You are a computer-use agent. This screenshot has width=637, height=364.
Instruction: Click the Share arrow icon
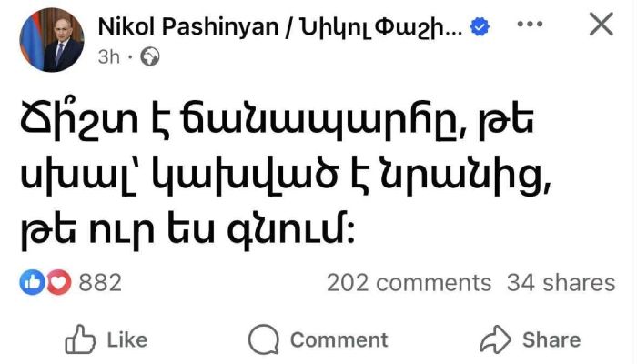tap(495, 340)
